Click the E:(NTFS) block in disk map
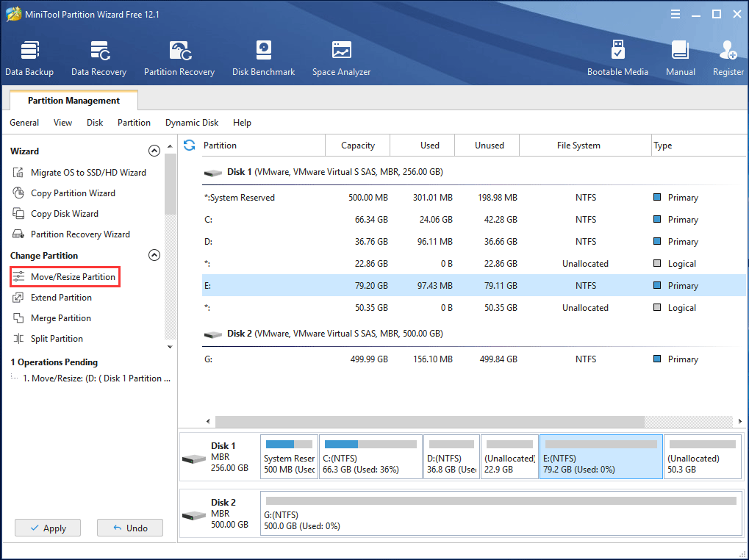The width and height of the screenshot is (749, 560). coord(601,457)
